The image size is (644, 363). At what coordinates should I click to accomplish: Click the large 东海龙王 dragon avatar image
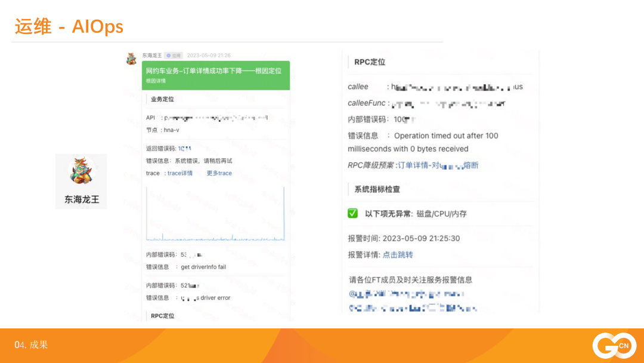(x=81, y=171)
